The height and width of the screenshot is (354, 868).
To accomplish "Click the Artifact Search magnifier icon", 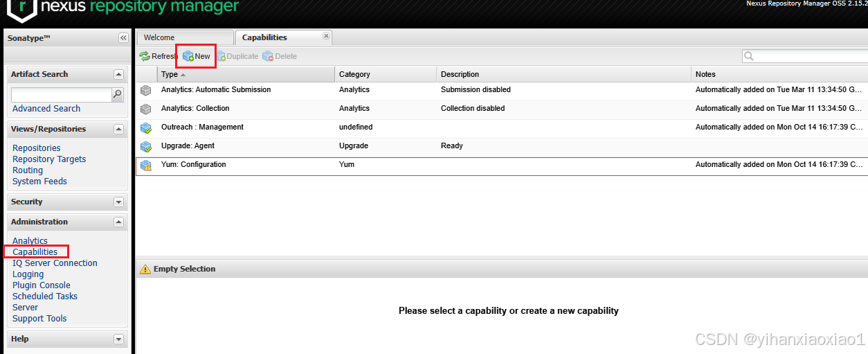I will click(x=118, y=95).
